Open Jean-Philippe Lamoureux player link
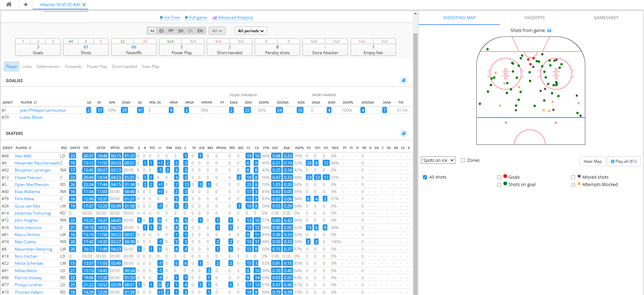 (x=43, y=110)
